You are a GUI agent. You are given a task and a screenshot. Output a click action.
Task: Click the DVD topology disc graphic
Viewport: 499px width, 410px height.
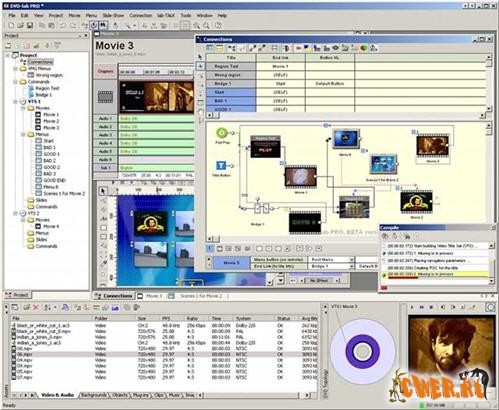pyautogui.click(x=362, y=351)
